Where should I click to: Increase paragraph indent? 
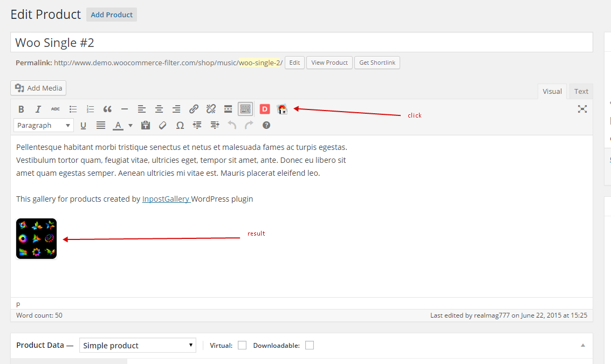pos(215,126)
